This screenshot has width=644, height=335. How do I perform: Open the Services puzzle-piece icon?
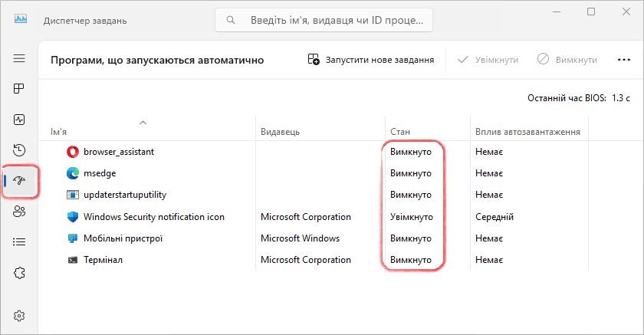(x=19, y=273)
